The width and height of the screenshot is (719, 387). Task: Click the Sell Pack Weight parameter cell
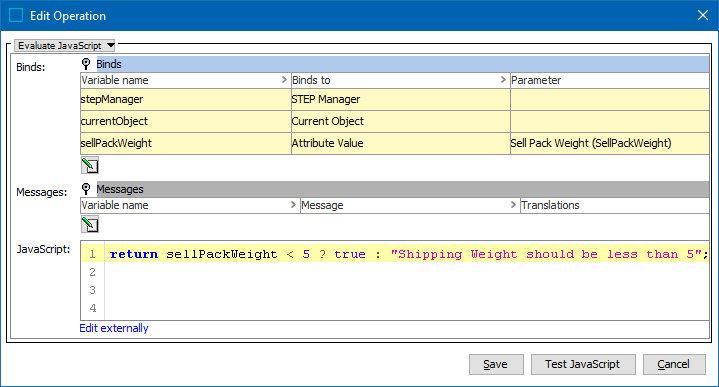click(609, 144)
